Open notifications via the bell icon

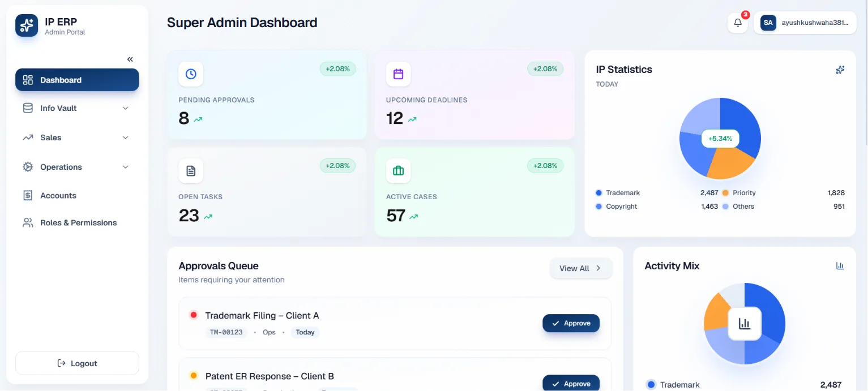click(738, 23)
